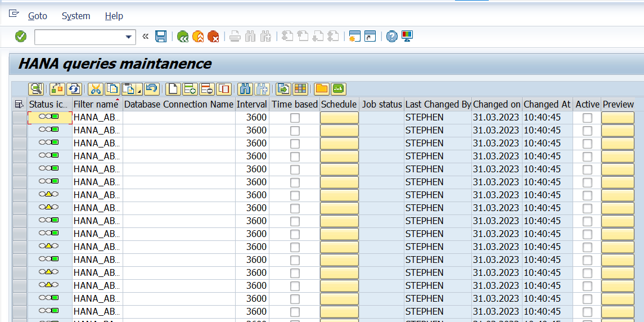Click the red Cancel icon
644x322 pixels.
click(x=213, y=37)
